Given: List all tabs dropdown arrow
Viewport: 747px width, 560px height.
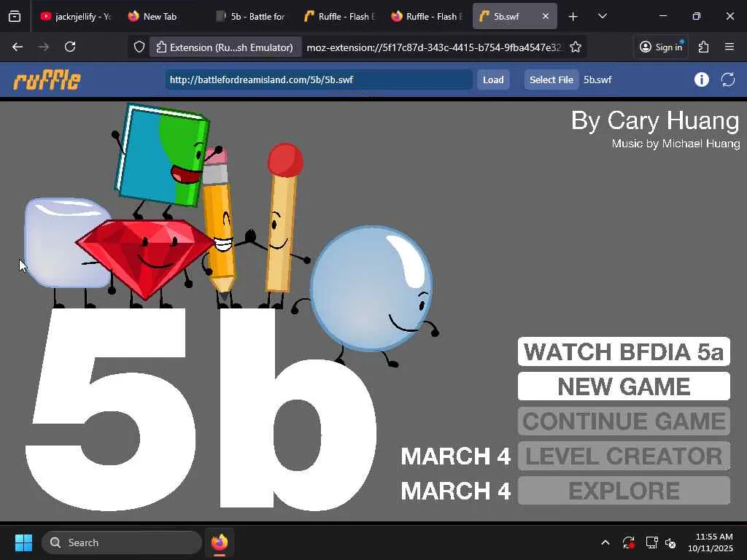Looking at the screenshot, I should pyautogui.click(x=602, y=16).
